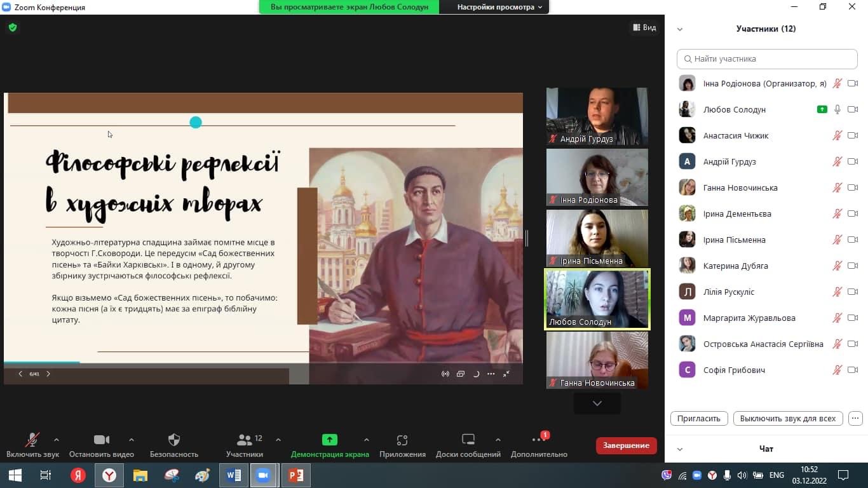Click green sharing indicator for Любов Солодун
The width and height of the screenshot is (868, 488).
(822, 109)
